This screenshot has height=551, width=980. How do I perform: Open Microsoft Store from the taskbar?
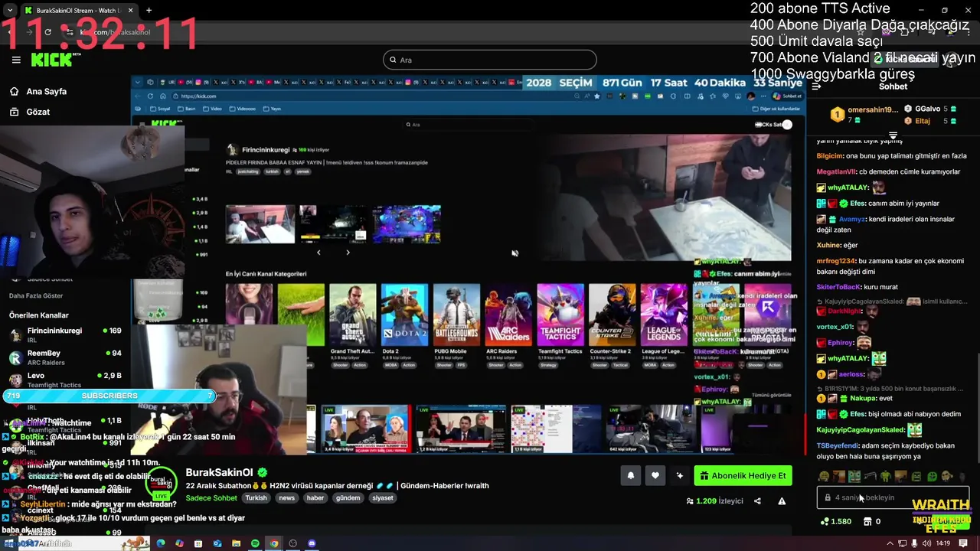pyautogui.click(x=198, y=543)
